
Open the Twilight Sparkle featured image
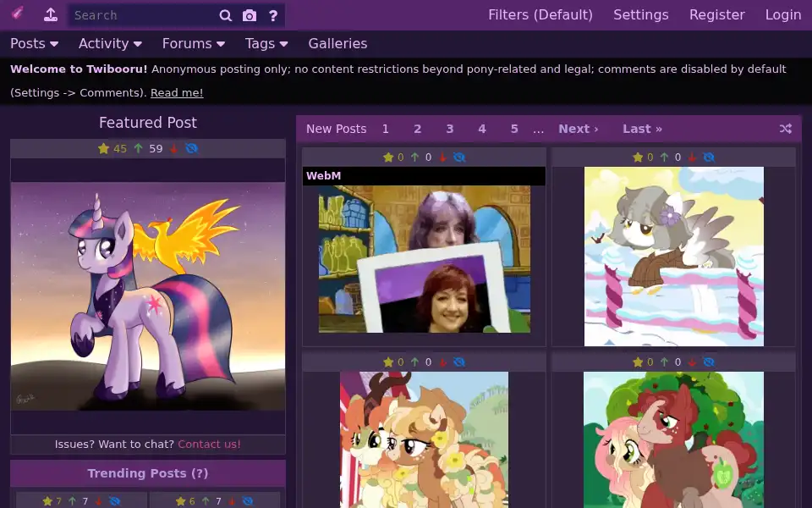click(x=148, y=296)
